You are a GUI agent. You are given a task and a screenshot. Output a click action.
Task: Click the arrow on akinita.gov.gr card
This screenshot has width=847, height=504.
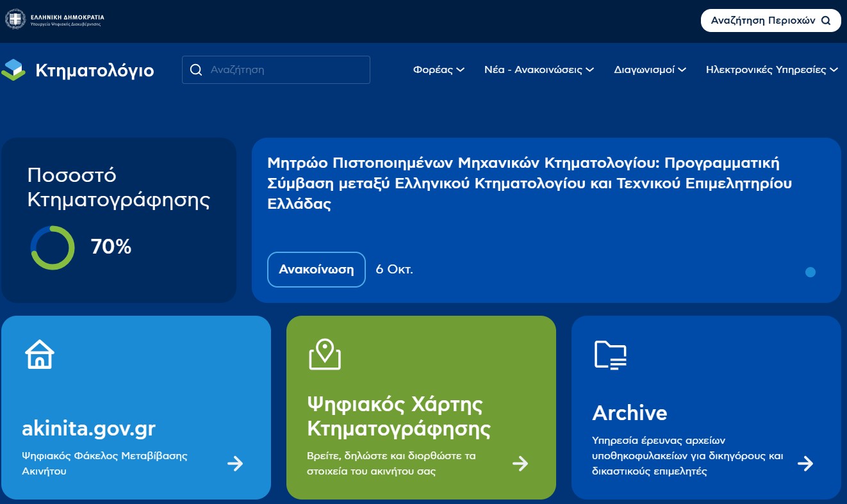235,464
